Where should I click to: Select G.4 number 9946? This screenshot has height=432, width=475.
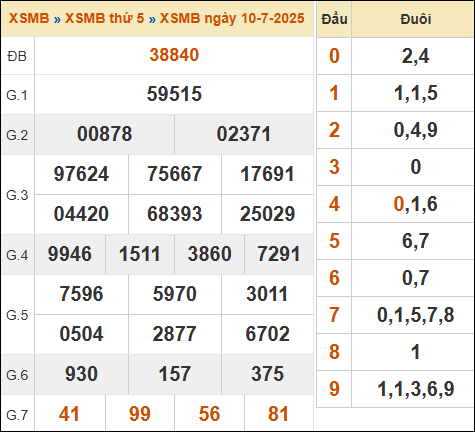70,254
